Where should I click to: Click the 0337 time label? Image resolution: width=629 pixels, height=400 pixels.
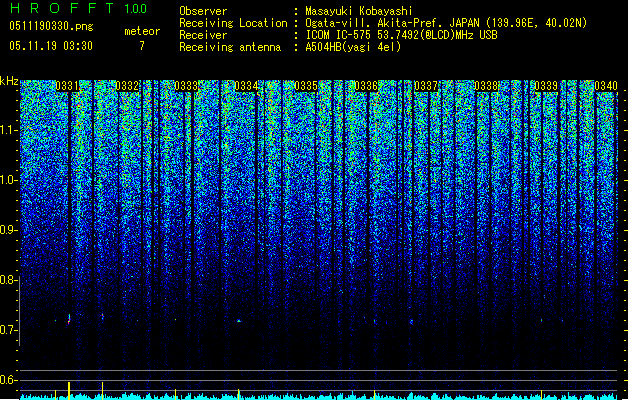[426, 86]
